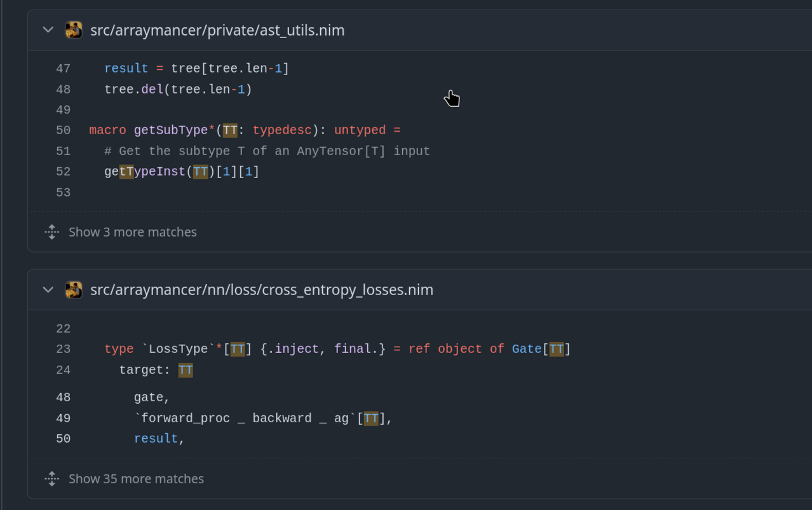Show 35 more matches in cross_entropy_losses.nim
This screenshot has height=510, width=812.
[x=136, y=479]
